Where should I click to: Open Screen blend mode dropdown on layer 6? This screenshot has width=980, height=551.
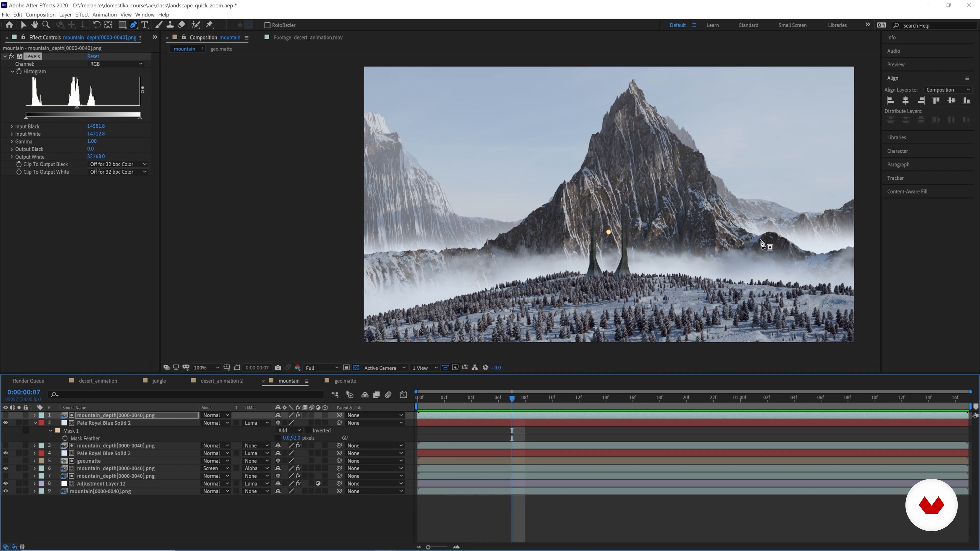[x=216, y=469]
